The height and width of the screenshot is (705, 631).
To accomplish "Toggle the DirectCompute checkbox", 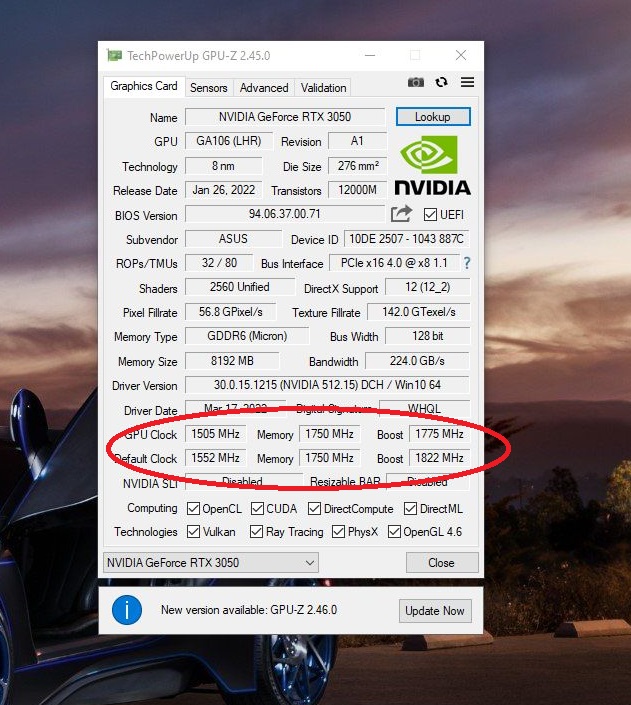I will click(x=314, y=509).
